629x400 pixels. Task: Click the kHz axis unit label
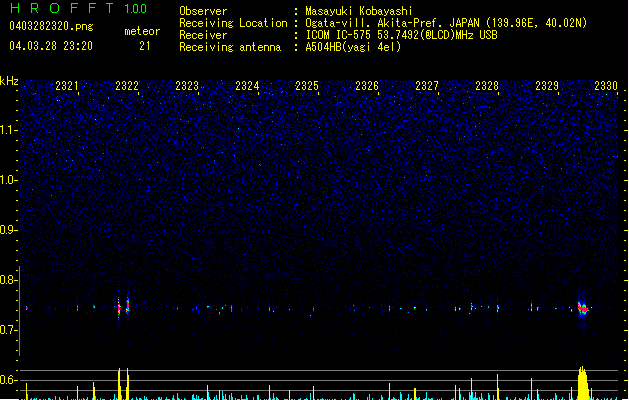(9, 81)
